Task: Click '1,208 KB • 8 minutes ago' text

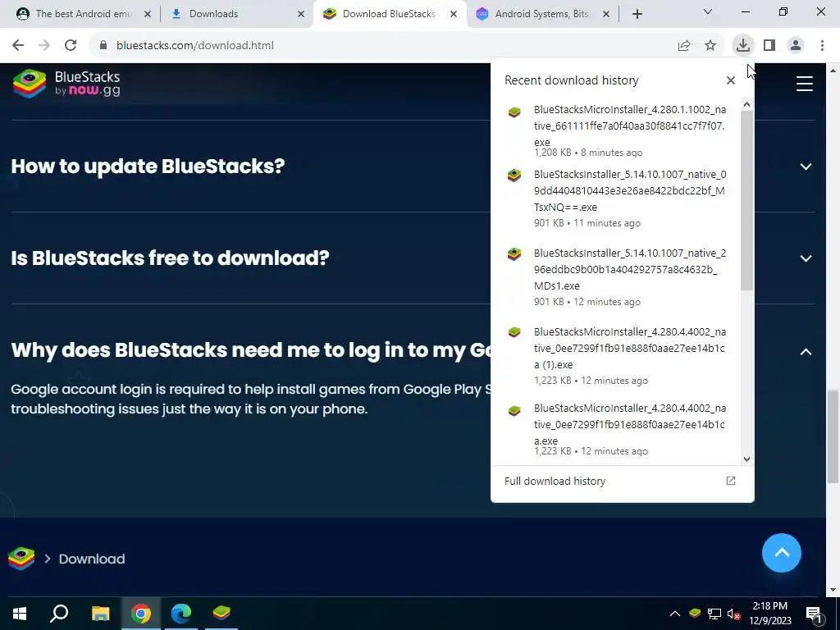Action: pyautogui.click(x=588, y=153)
